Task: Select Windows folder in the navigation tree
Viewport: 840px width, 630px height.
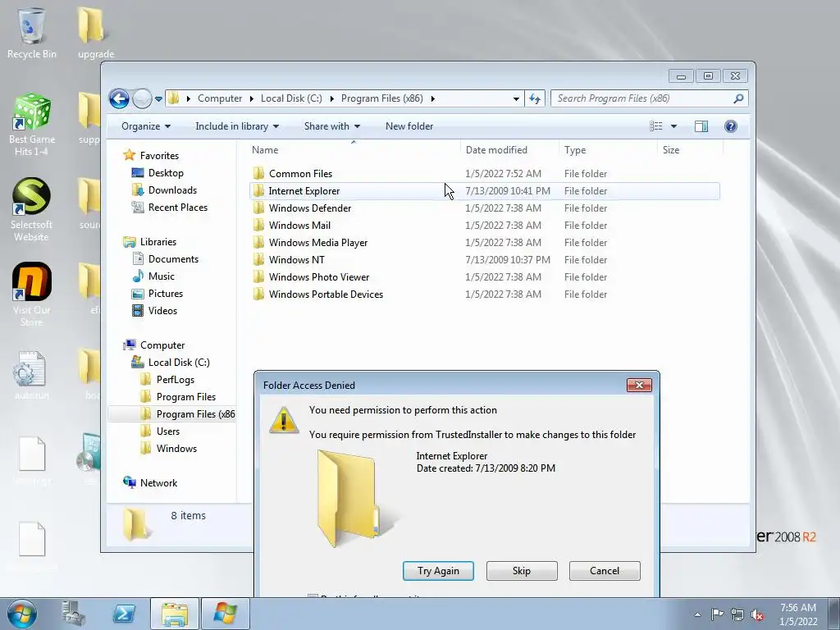Action: 176,449
